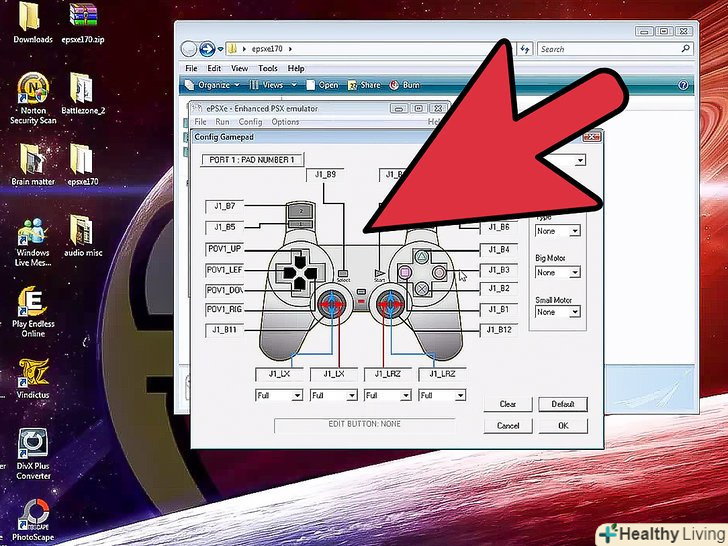The height and width of the screenshot is (546, 728).
Task: Open the File menu in Explorer
Action: pos(191,68)
